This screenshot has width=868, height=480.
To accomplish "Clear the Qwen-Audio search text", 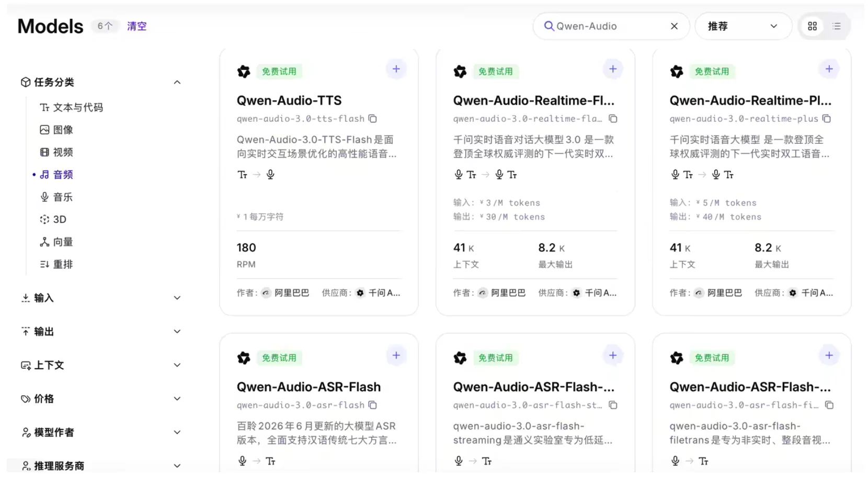I will click(x=674, y=26).
